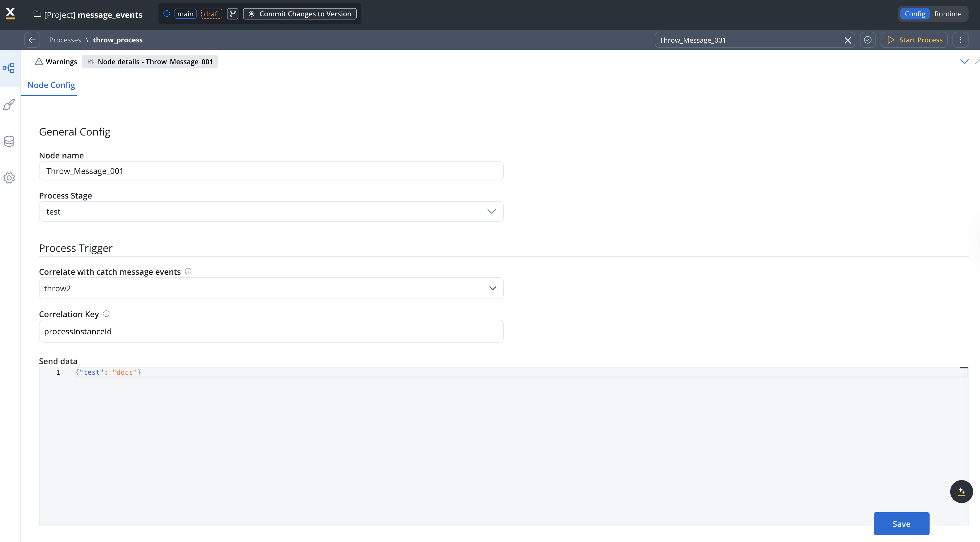Open the Process Stage dropdown
Viewport: 980px width, 542px height.
click(x=271, y=211)
